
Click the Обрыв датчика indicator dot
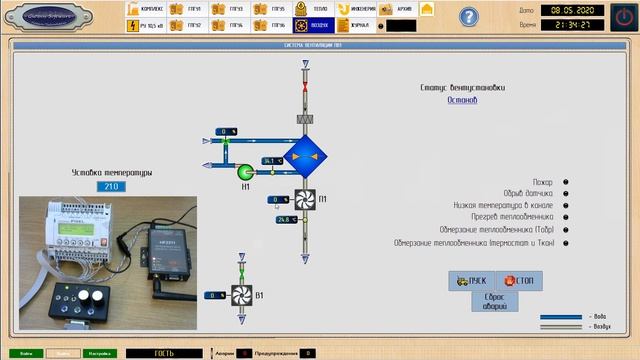pyautogui.click(x=566, y=193)
